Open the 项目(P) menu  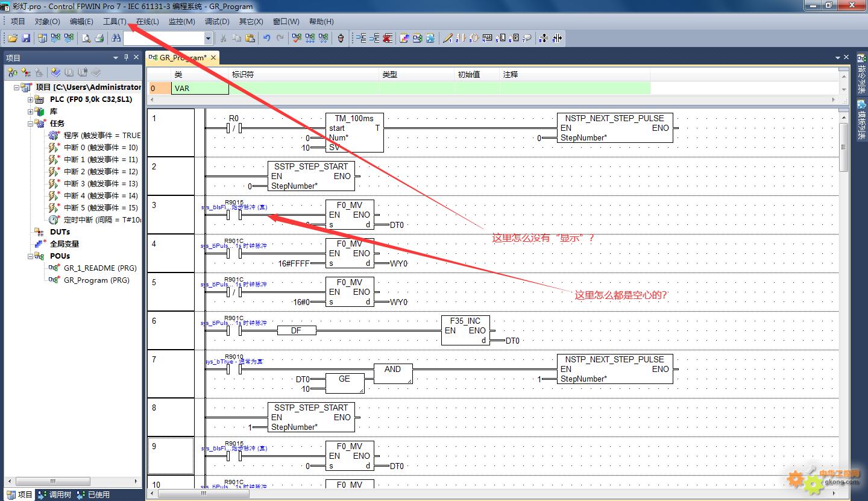click(x=18, y=21)
